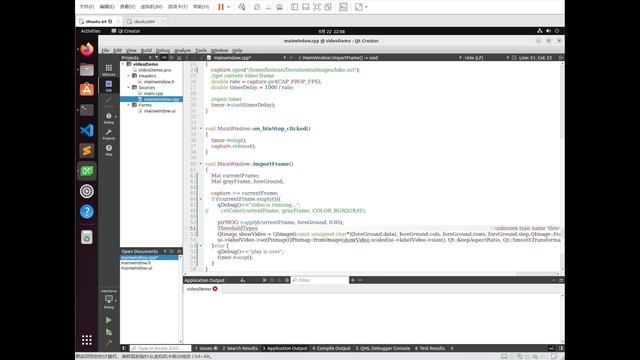Open the Projects view dropdown
Viewport: 640px width, 360px height.
click(137, 58)
